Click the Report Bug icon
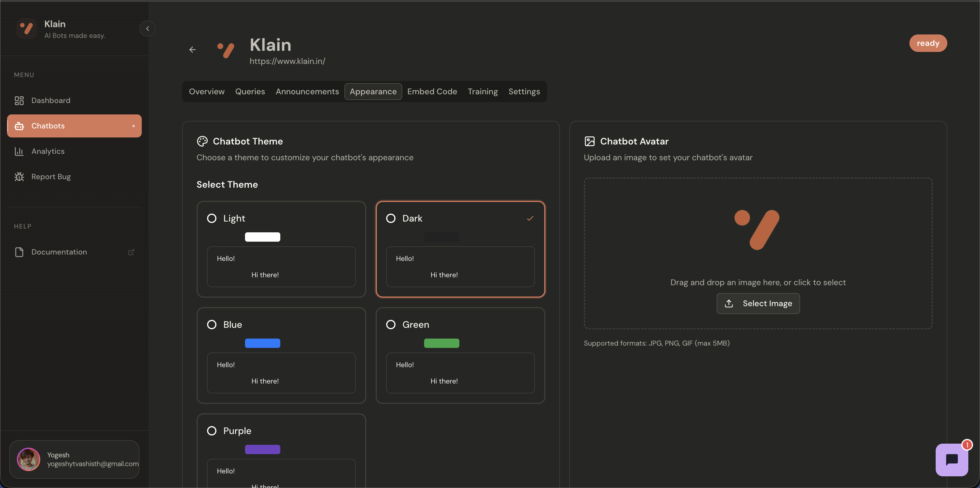This screenshot has width=980, height=488. tap(19, 176)
